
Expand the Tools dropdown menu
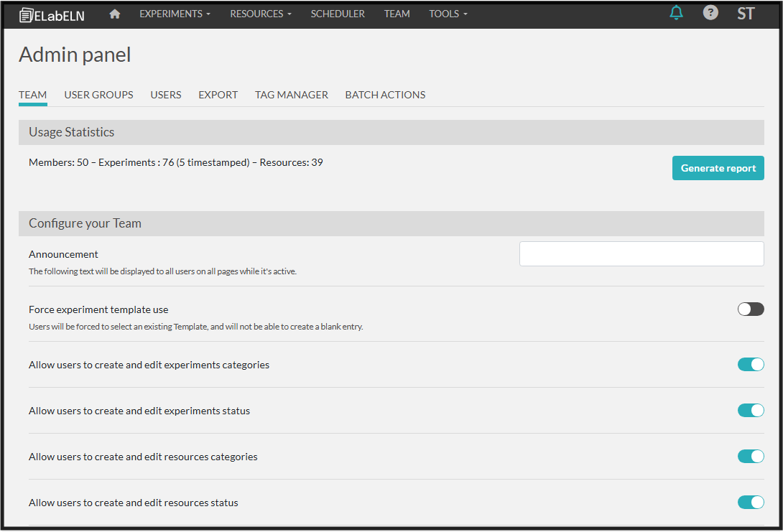pyautogui.click(x=448, y=14)
